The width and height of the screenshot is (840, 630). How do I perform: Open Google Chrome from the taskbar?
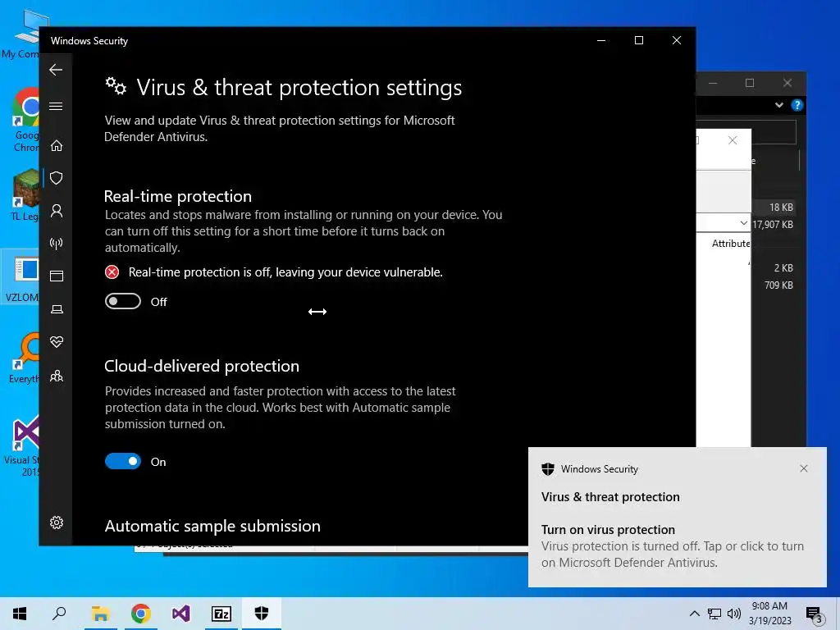tap(140, 614)
